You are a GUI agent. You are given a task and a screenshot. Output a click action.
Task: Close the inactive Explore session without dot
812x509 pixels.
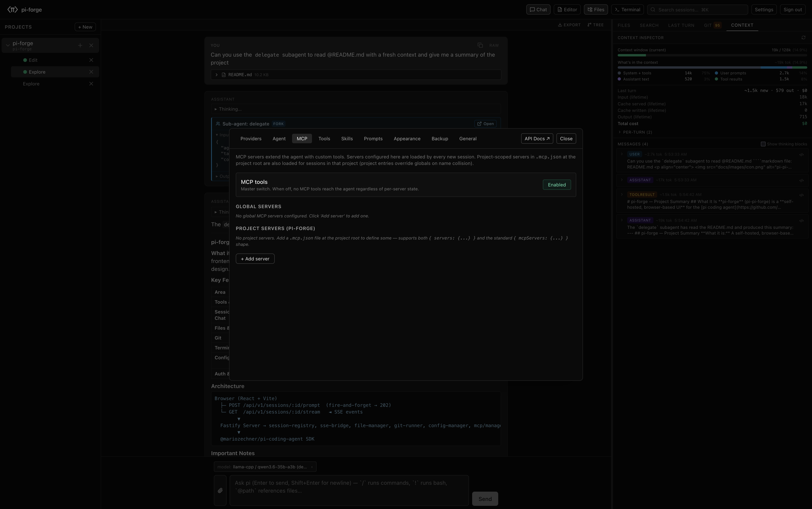tap(91, 84)
